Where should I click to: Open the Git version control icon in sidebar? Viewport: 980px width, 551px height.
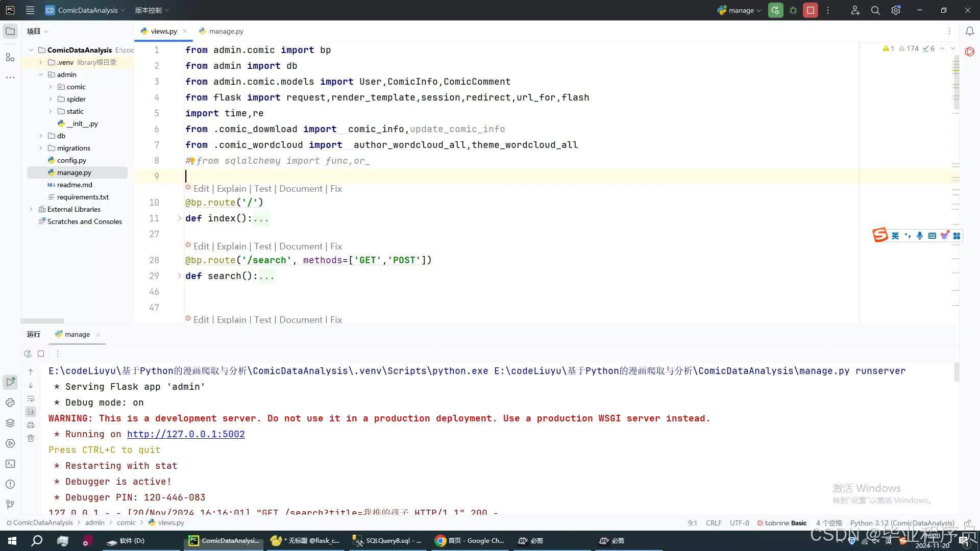pyautogui.click(x=10, y=505)
